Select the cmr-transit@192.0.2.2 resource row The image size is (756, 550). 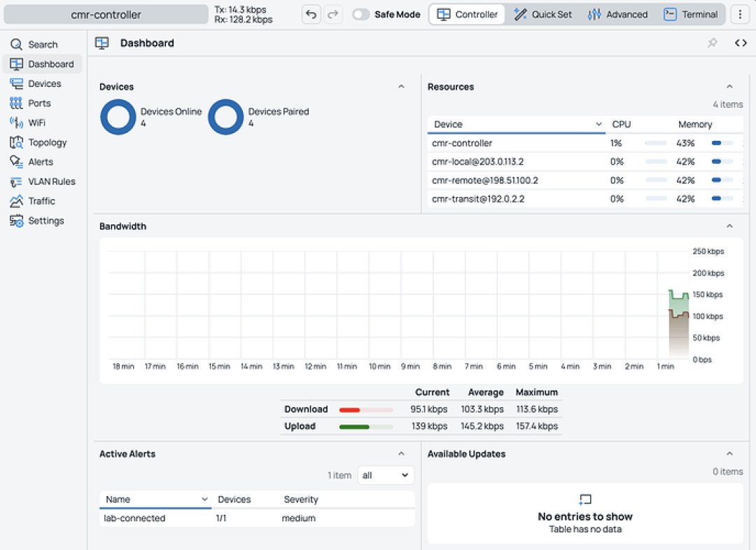(x=584, y=199)
